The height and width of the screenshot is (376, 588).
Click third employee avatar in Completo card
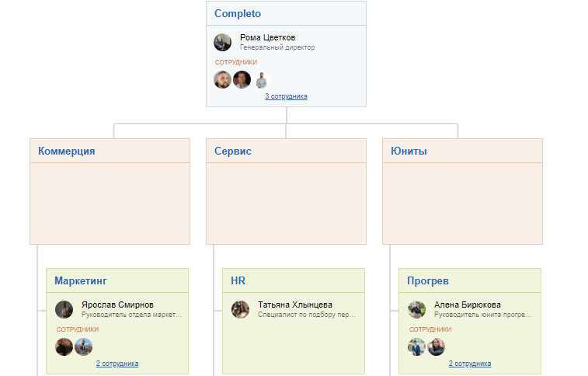(x=261, y=80)
